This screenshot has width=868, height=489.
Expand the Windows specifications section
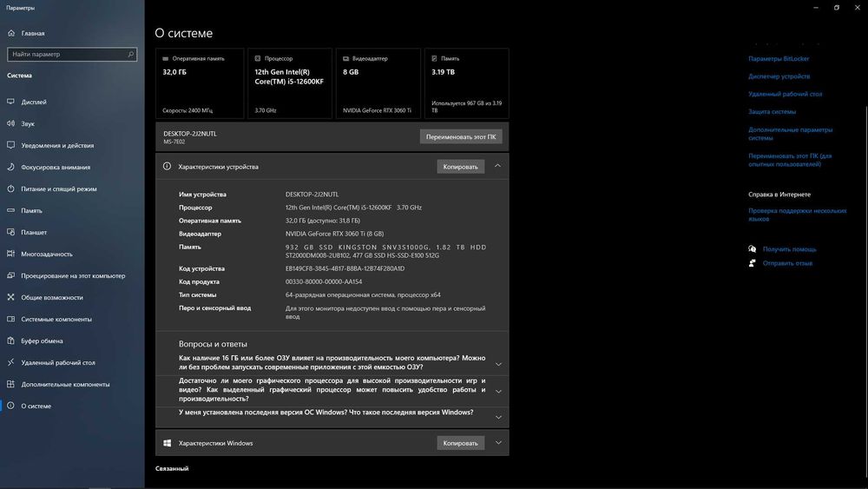(x=498, y=443)
